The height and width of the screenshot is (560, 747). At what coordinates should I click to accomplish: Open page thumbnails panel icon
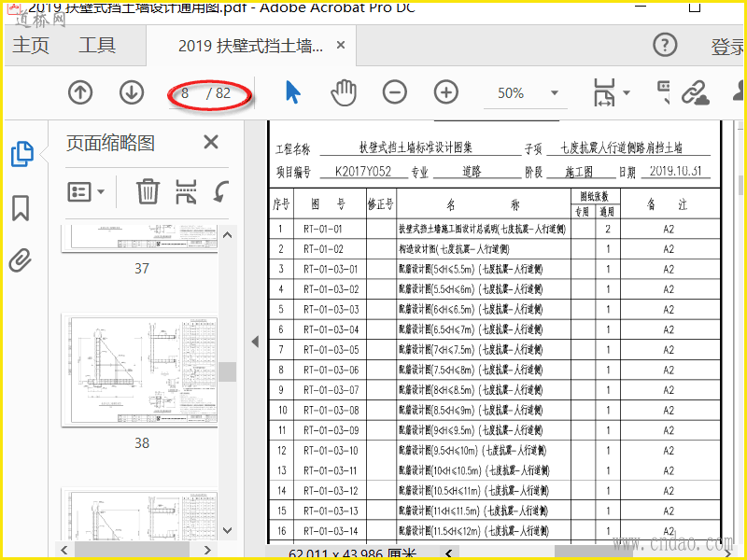click(21, 154)
